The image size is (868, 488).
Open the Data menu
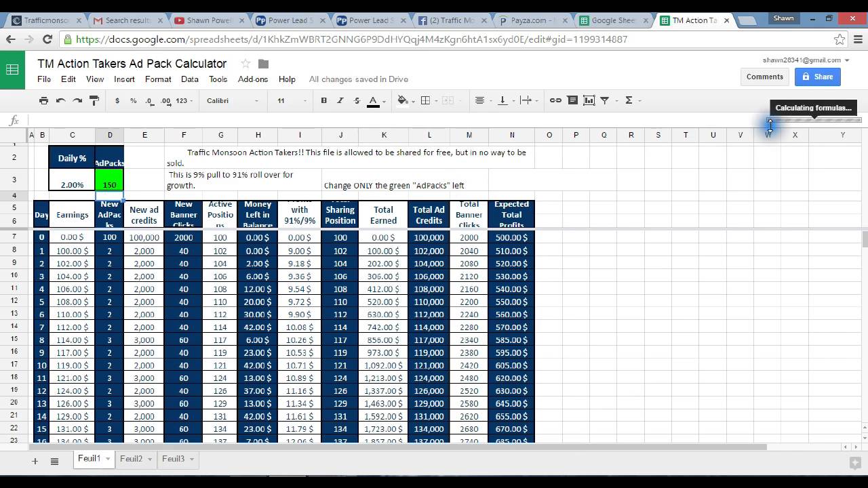190,79
